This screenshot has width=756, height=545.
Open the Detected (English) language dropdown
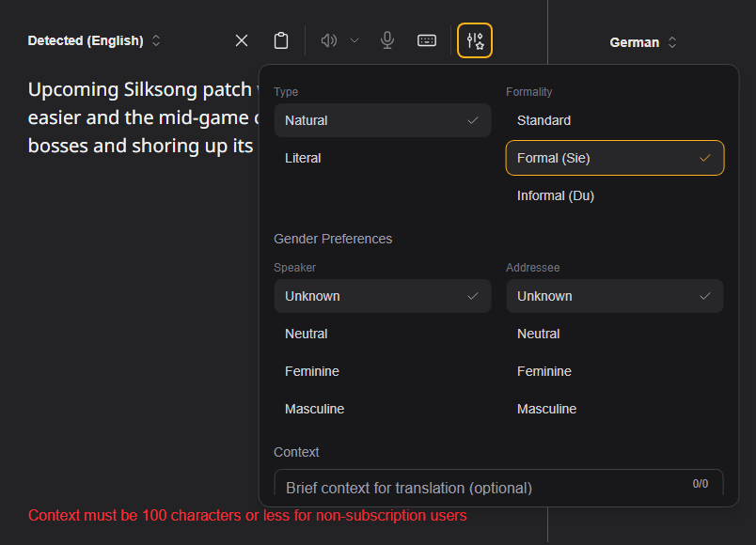94,40
